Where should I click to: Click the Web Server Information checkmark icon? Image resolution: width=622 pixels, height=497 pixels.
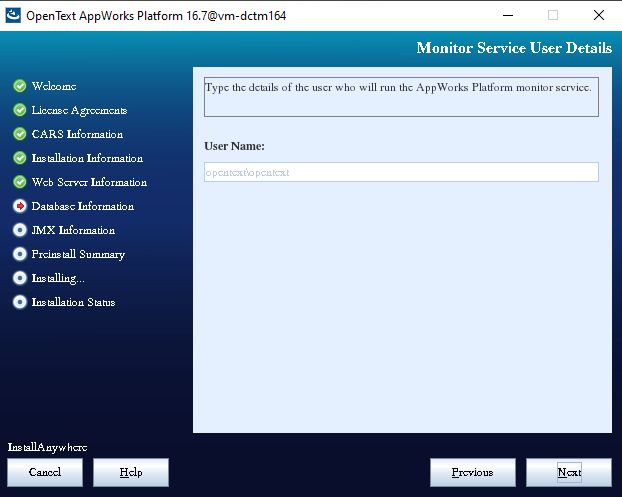click(19, 182)
